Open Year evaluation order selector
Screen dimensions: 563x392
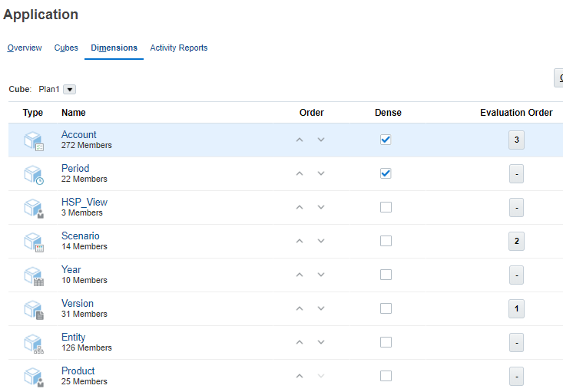(516, 275)
